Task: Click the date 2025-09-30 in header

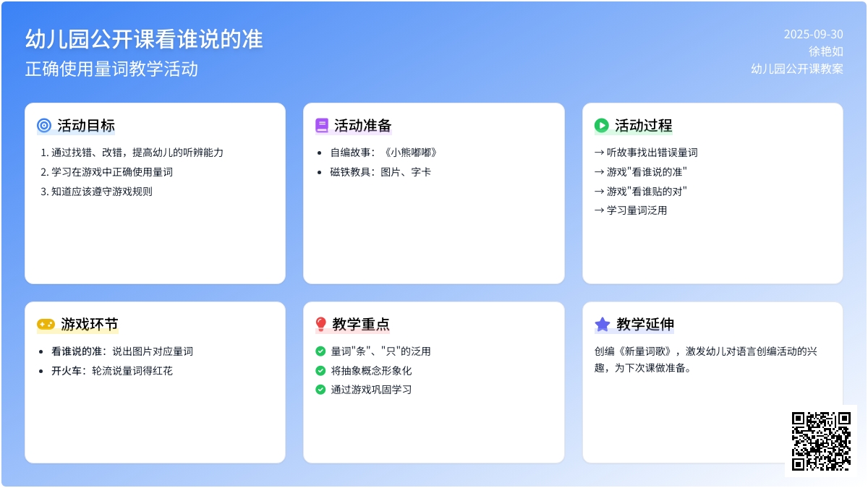Action: (x=813, y=35)
